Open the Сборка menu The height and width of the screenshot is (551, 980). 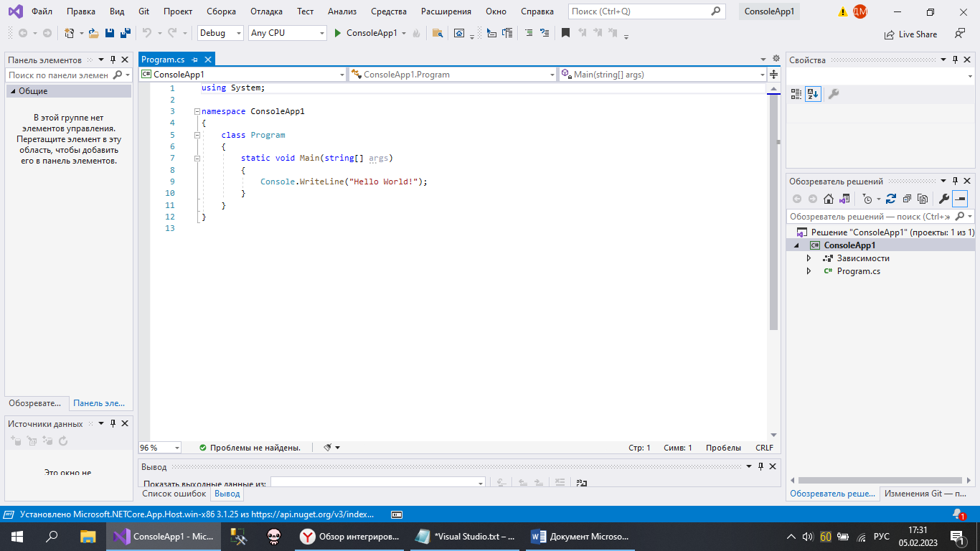point(221,11)
